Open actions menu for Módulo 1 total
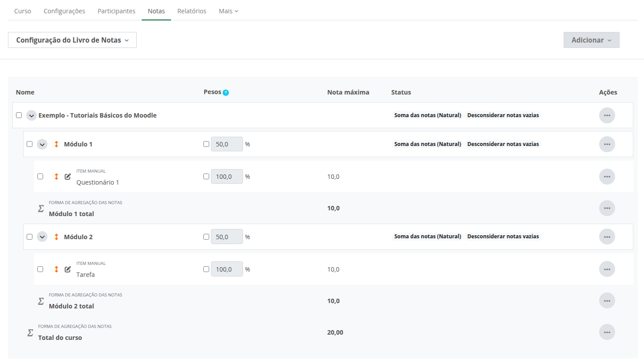Viewport: 644px width, 363px height. [x=607, y=208]
